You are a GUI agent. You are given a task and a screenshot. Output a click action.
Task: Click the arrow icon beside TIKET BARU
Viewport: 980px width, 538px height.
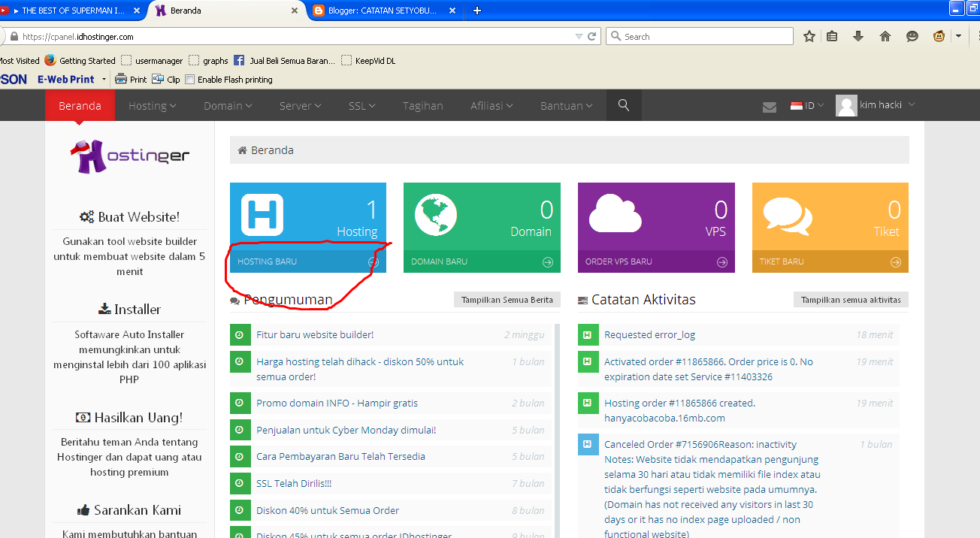tap(896, 262)
